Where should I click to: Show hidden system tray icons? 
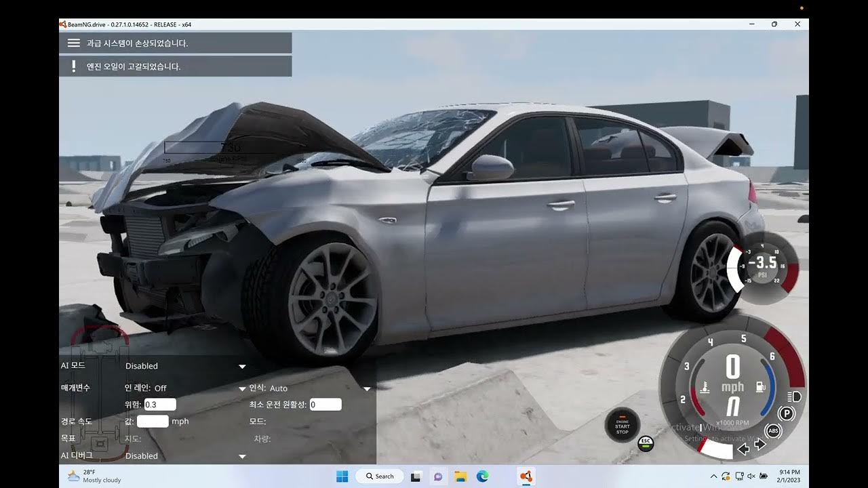[714, 476]
